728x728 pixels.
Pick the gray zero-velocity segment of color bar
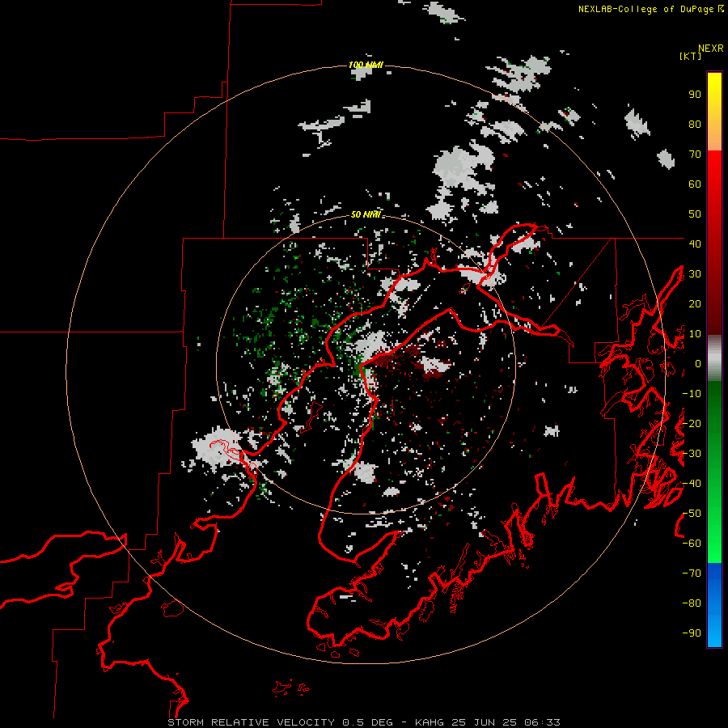pyautogui.click(x=714, y=358)
